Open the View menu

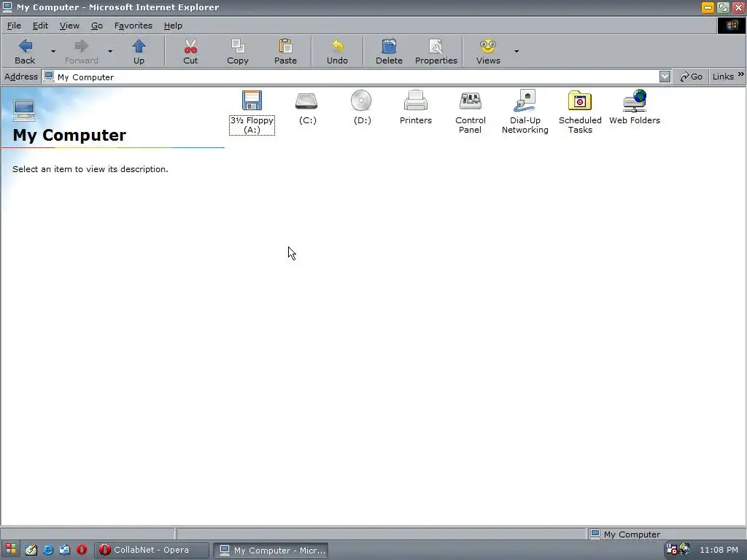pyautogui.click(x=69, y=26)
